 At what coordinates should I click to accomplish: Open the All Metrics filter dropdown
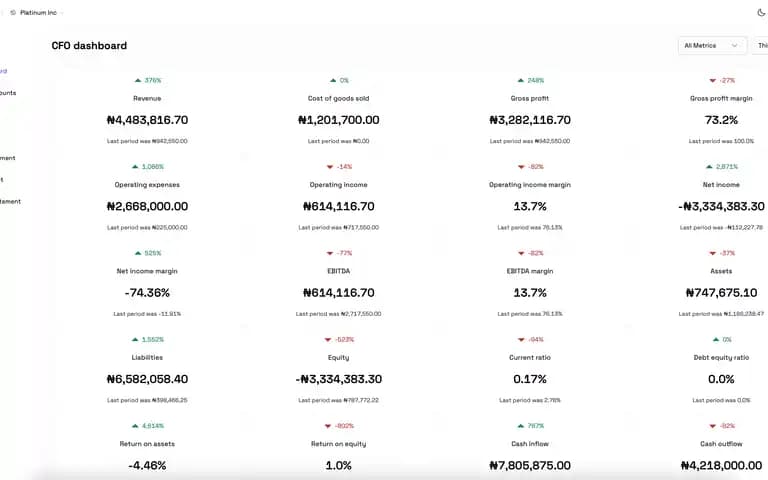[712, 46]
